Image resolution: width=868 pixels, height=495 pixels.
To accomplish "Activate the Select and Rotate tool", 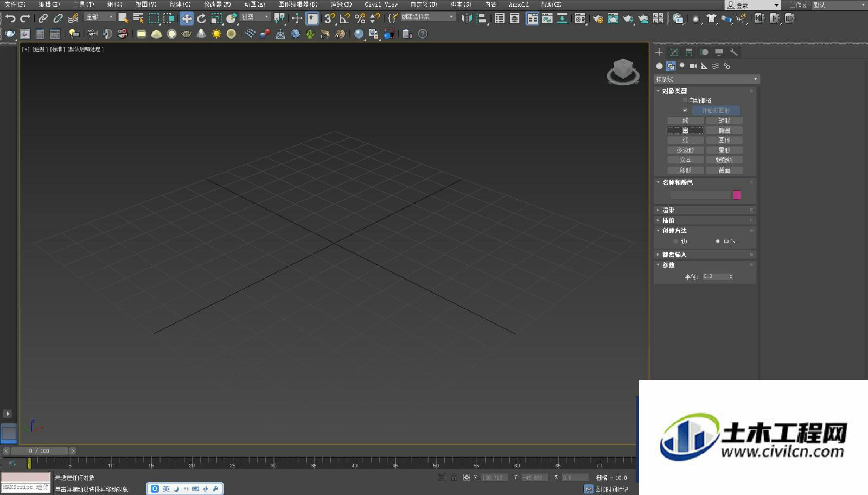I will [x=201, y=18].
